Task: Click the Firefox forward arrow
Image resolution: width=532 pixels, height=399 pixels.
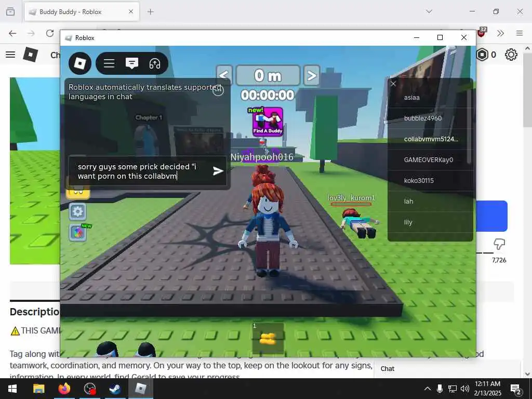Action: tap(31, 33)
